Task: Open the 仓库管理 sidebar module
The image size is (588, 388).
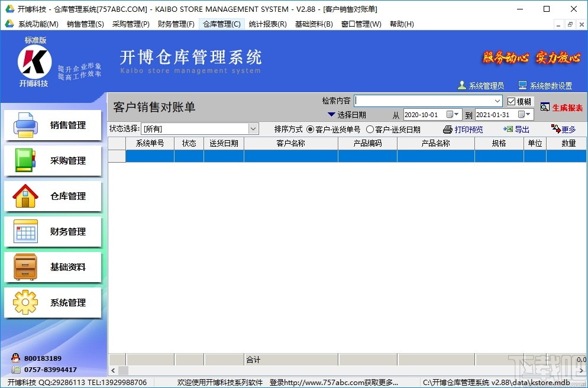Action: coord(53,196)
